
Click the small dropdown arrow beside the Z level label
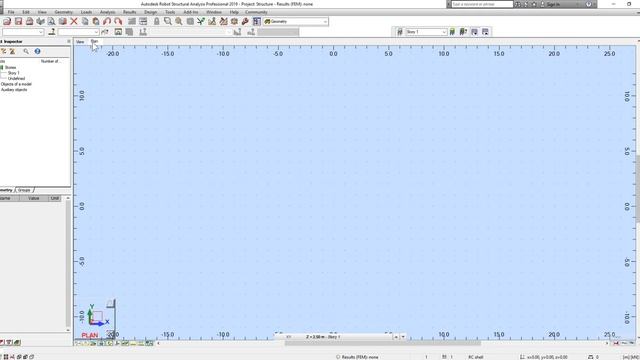click(403, 337)
